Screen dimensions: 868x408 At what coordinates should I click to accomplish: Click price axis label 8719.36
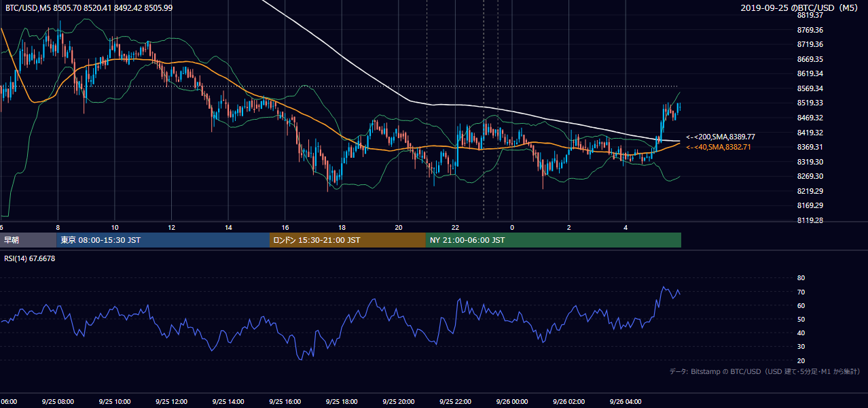tap(810, 44)
